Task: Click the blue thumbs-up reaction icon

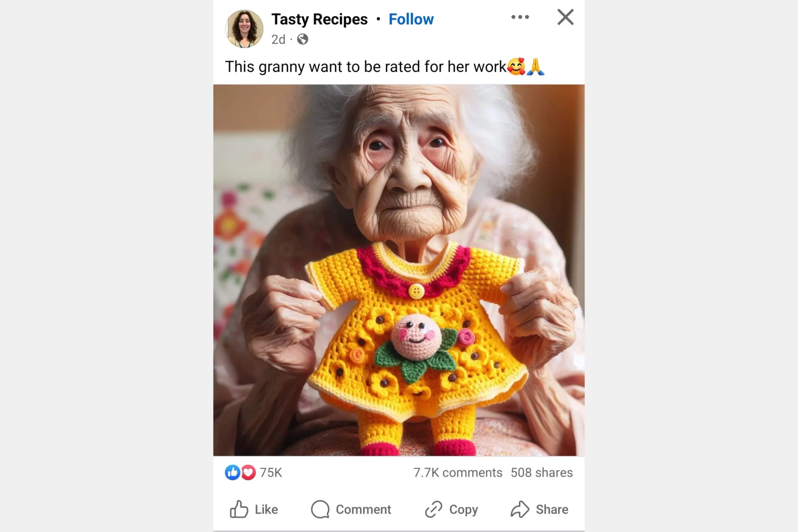Action: pyautogui.click(x=233, y=472)
